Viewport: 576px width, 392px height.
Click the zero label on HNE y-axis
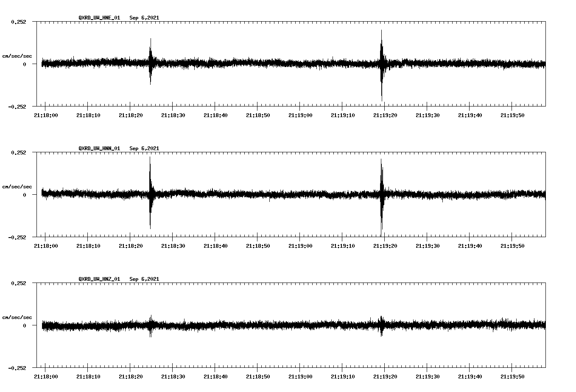[25, 64]
